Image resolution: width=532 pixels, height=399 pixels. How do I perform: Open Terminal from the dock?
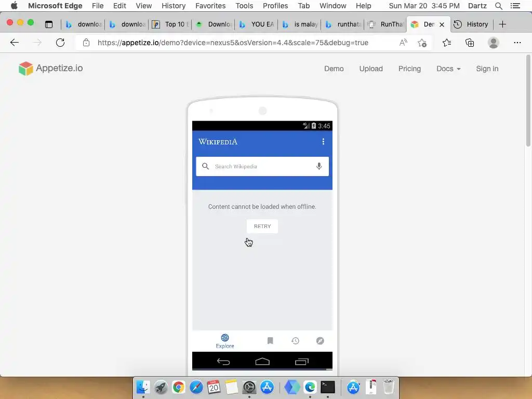(328, 387)
